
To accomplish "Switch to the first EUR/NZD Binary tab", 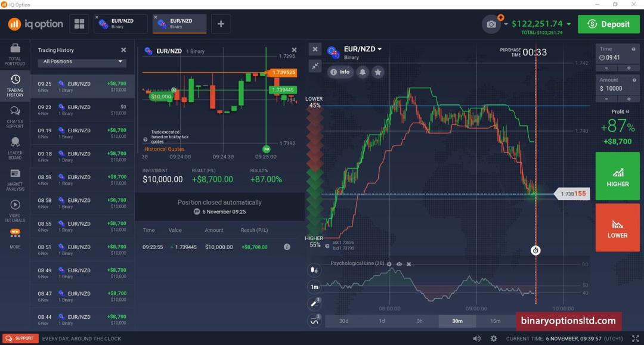I will [x=120, y=24].
